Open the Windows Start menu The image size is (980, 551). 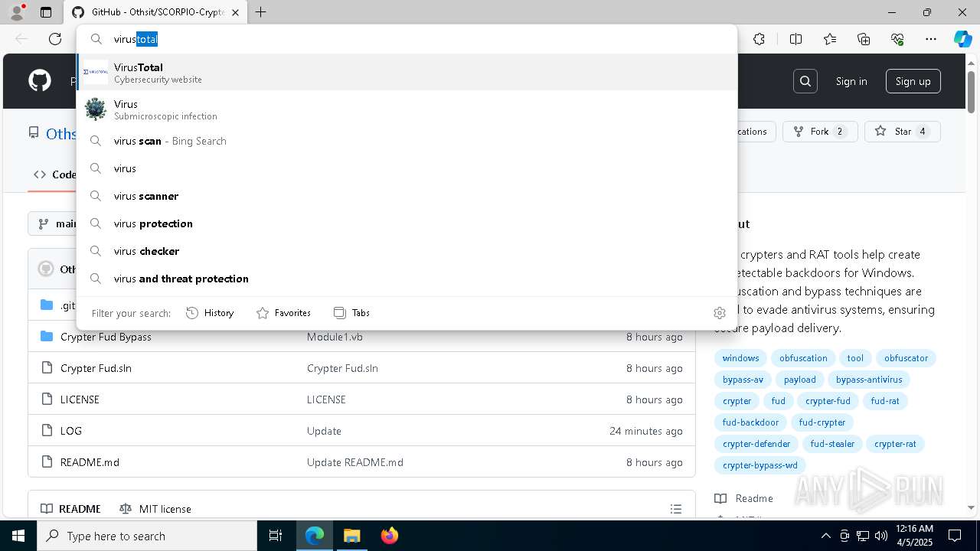[x=18, y=536]
